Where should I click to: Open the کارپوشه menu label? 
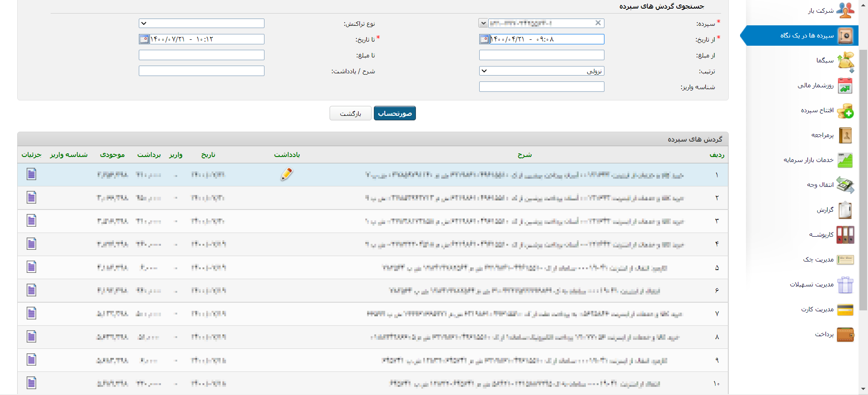coord(821,234)
